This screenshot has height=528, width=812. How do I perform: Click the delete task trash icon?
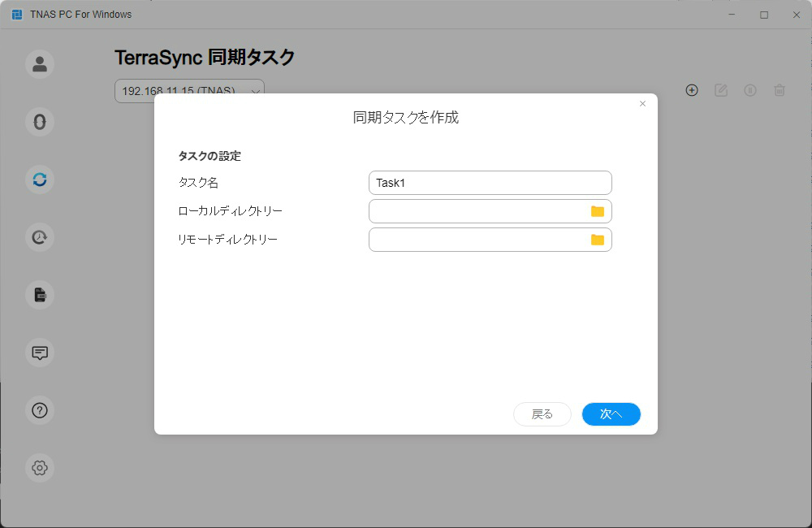point(780,90)
